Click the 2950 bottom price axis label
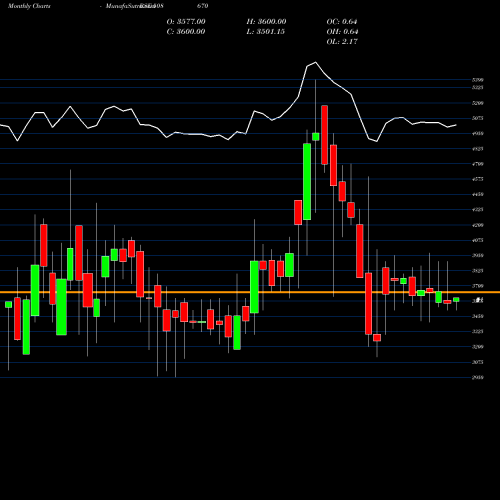 pos(478,377)
